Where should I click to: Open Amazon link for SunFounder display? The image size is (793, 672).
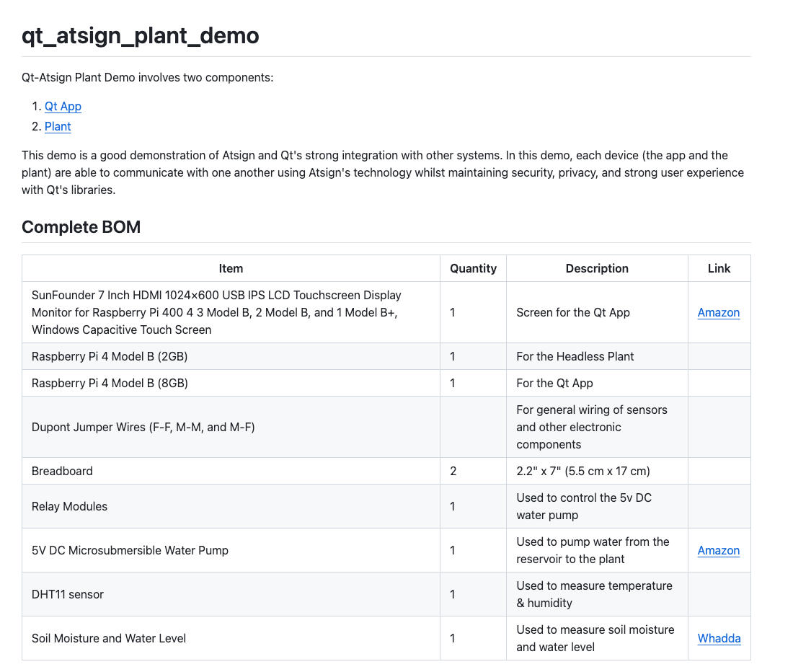click(x=719, y=312)
